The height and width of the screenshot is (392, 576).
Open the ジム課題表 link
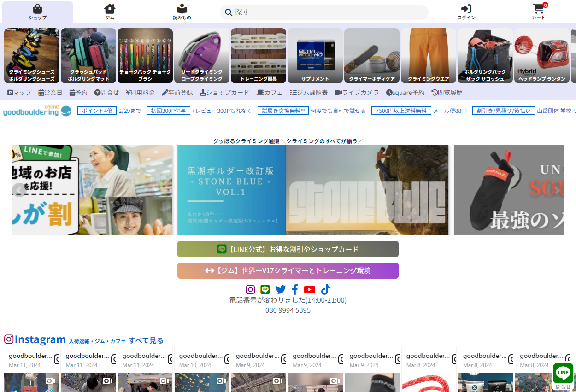(309, 93)
